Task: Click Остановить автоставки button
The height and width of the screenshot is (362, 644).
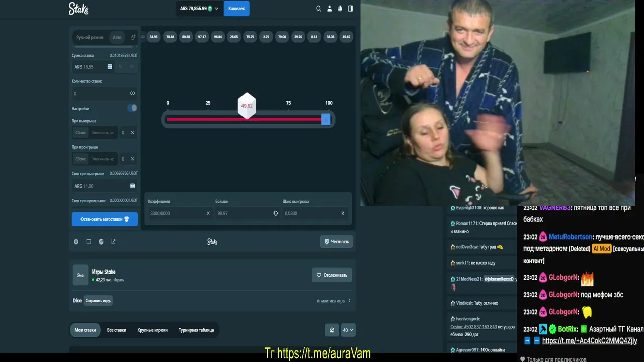Action: point(105,219)
